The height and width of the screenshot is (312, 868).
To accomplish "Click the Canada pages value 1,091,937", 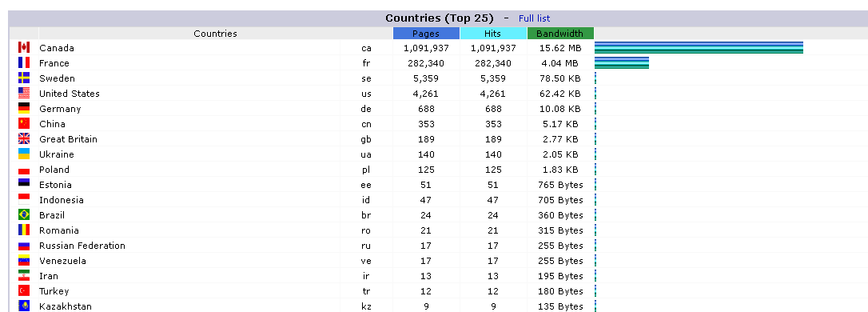I will coord(426,48).
